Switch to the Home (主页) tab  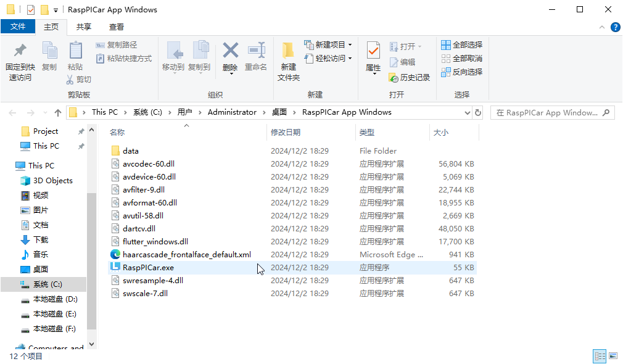click(51, 27)
